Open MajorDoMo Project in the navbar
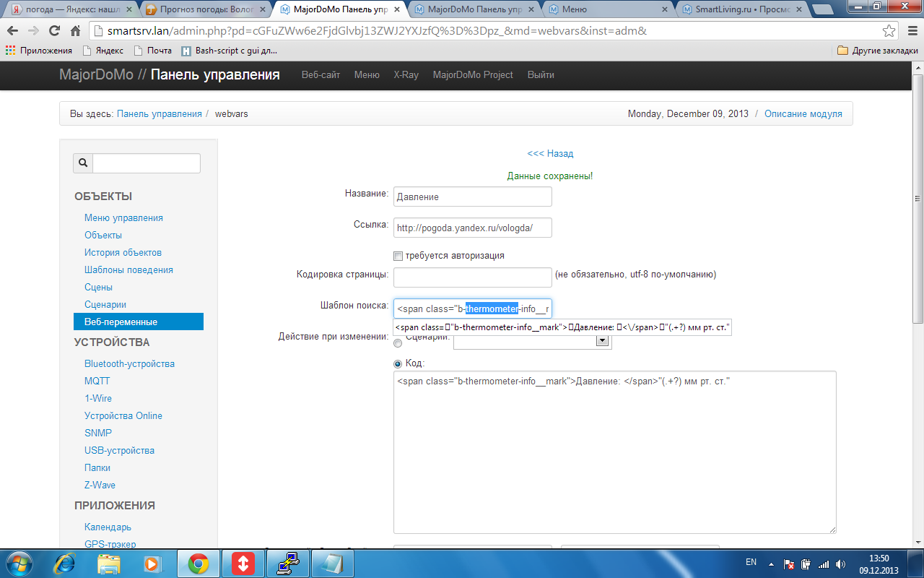The image size is (924, 578). 473,74
